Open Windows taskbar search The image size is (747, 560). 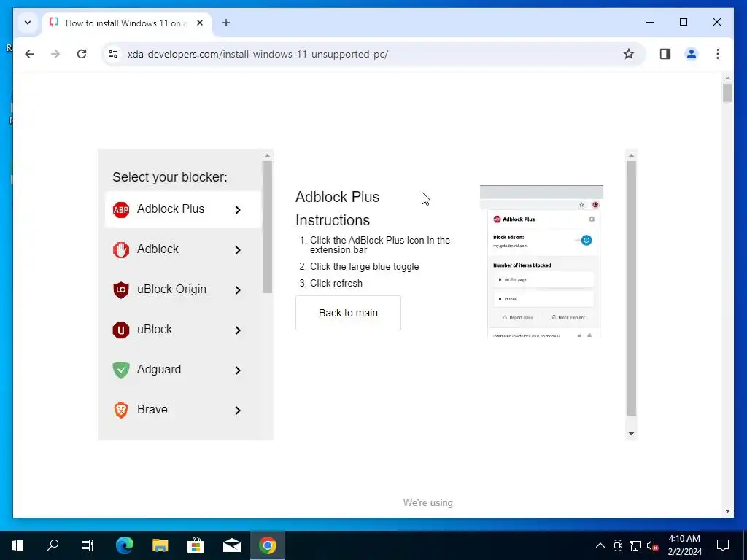53,545
